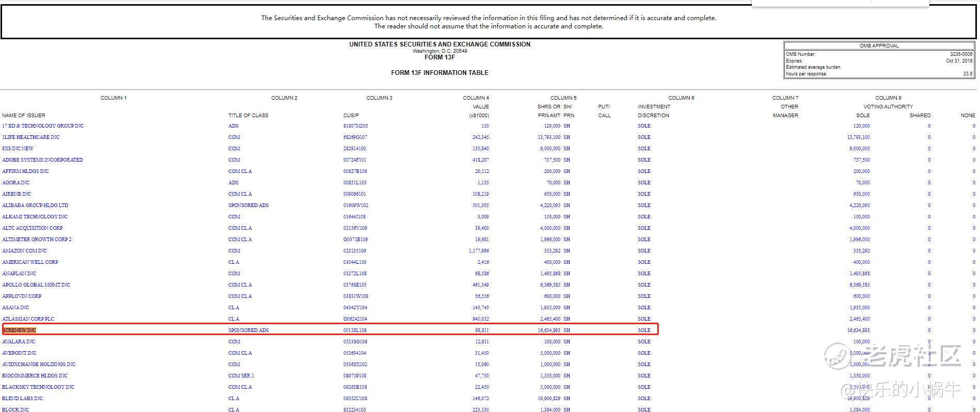Select the 501,305 value in the Alibaba row
Screen dimensions: 980x412
tap(481, 205)
